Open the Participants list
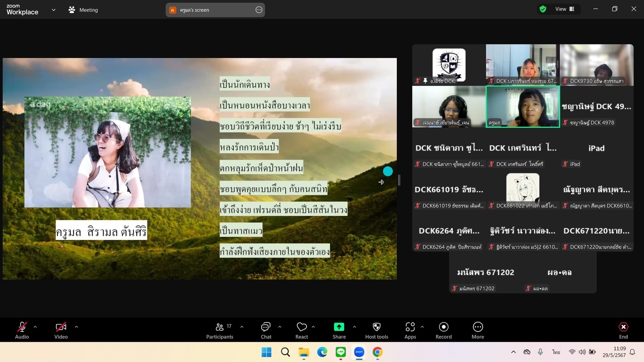Viewport: 644px width, 362px height. pos(220,330)
